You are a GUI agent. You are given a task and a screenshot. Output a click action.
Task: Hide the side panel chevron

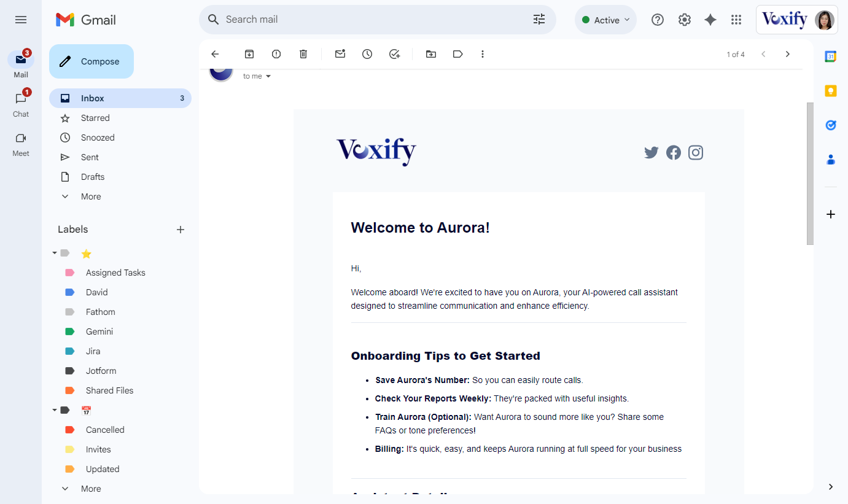[x=831, y=487]
